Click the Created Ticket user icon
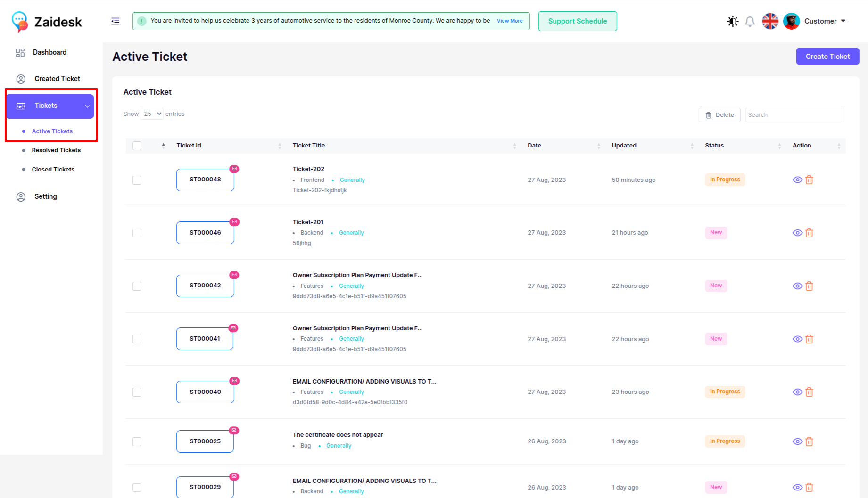This screenshot has height=498, width=868. tap(21, 79)
